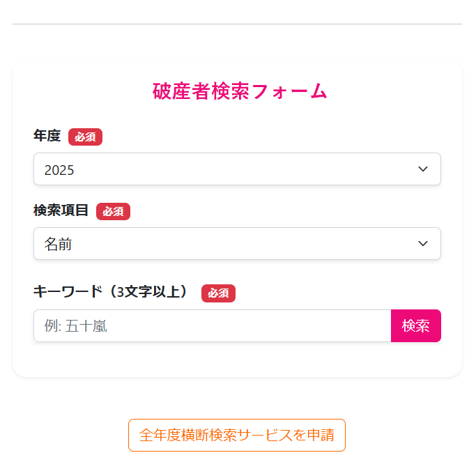Select the 2025 value text in year field
The width and height of the screenshot is (476, 469).
[x=59, y=170]
